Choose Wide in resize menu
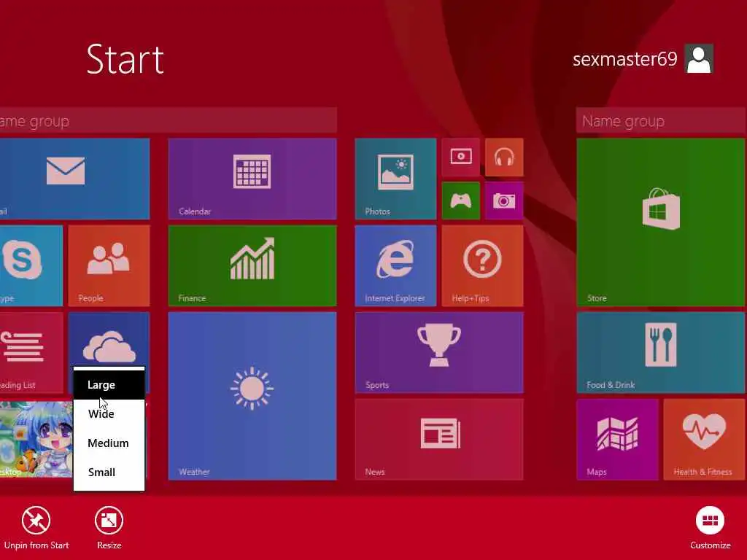Viewport: 747px width, 560px height. pyautogui.click(x=109, y=414)
